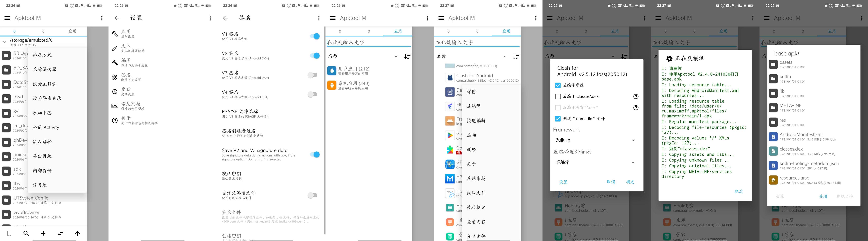868x241 pixels.
Task: Tap the help icon beside 反编译 classes*.dex
Action: coord(636,97)
